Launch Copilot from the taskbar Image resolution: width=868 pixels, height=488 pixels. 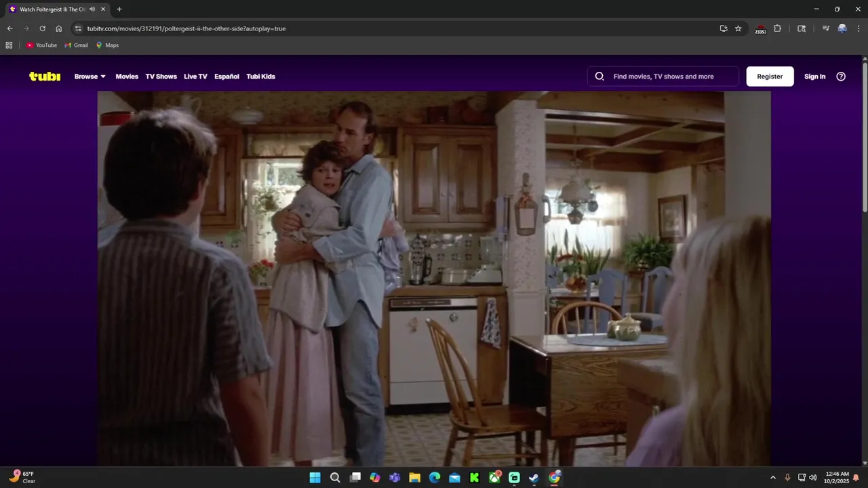(x=375, y=478)
